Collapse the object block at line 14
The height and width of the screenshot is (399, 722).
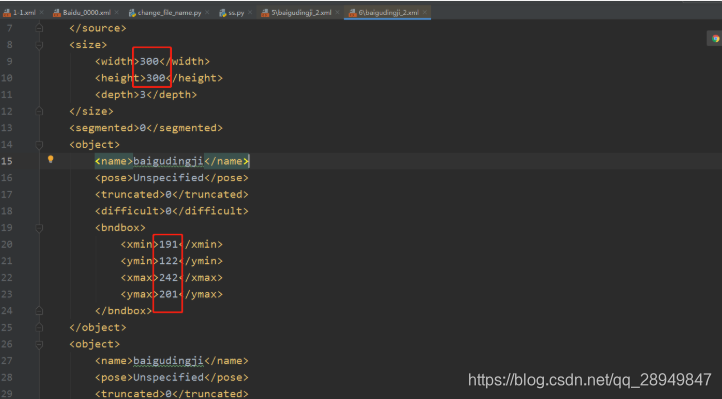(x=39, y=145)
